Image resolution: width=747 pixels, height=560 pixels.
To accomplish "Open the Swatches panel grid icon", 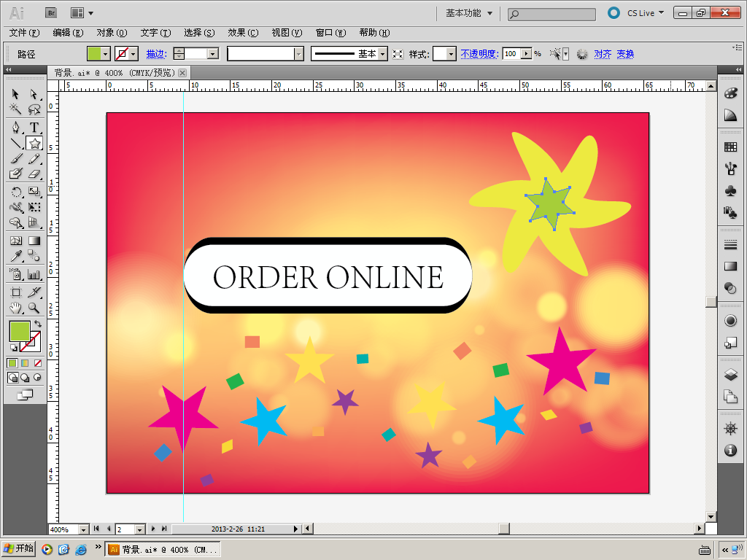I will pos(730,147).
